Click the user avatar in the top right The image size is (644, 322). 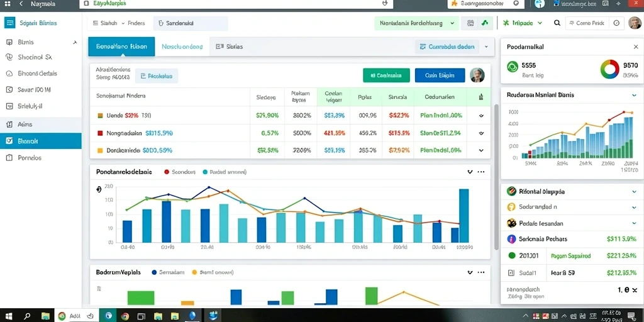(635, 23)
